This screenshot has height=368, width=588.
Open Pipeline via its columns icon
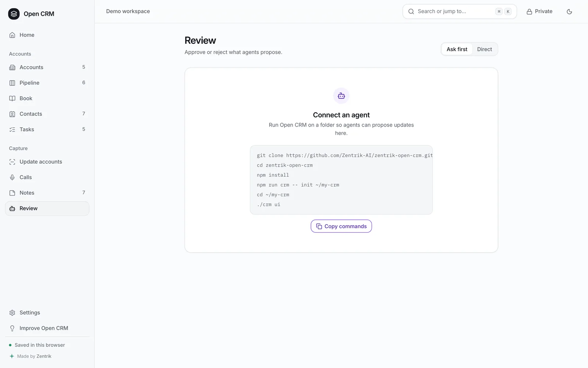[12, 83]
